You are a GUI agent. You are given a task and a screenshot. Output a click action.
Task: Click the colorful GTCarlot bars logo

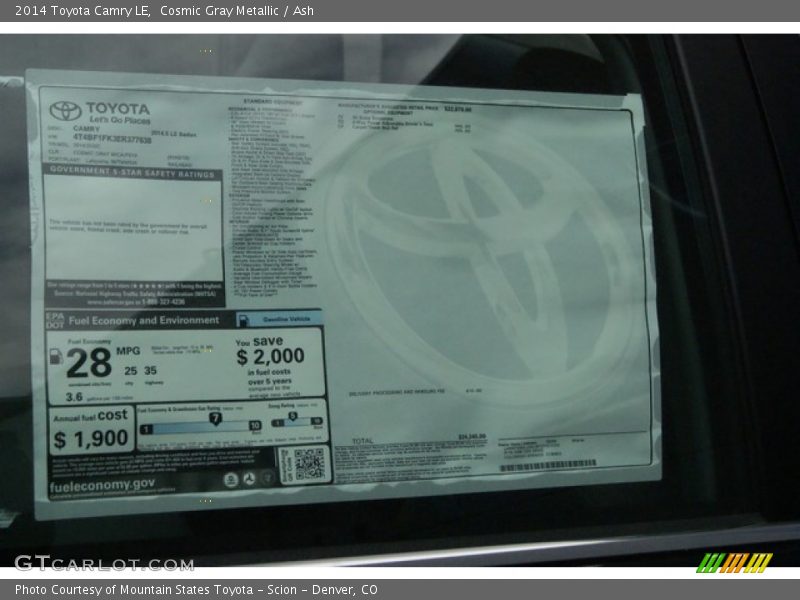coord(737,562)
